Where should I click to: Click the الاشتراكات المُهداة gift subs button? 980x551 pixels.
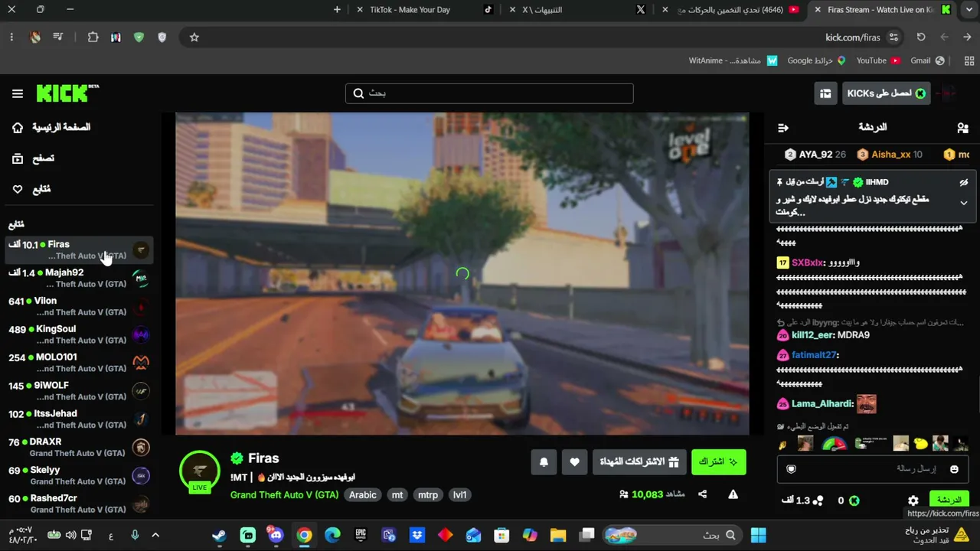click(x=639, y=461)
